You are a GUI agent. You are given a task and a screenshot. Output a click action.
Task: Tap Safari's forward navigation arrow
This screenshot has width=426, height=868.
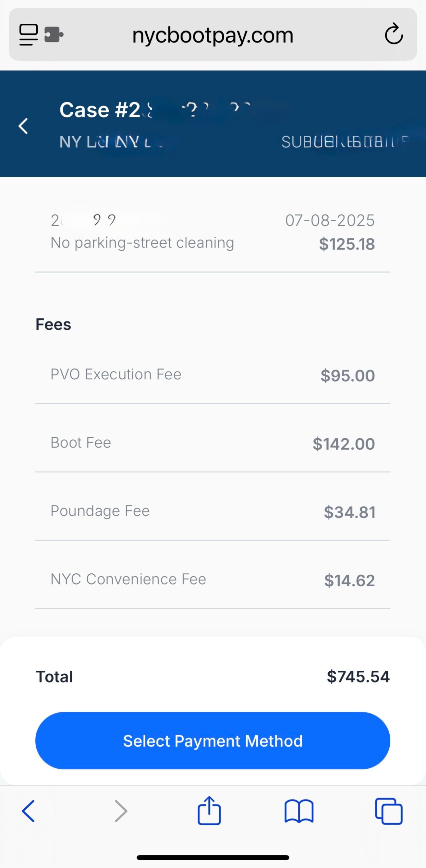point(121,811)
